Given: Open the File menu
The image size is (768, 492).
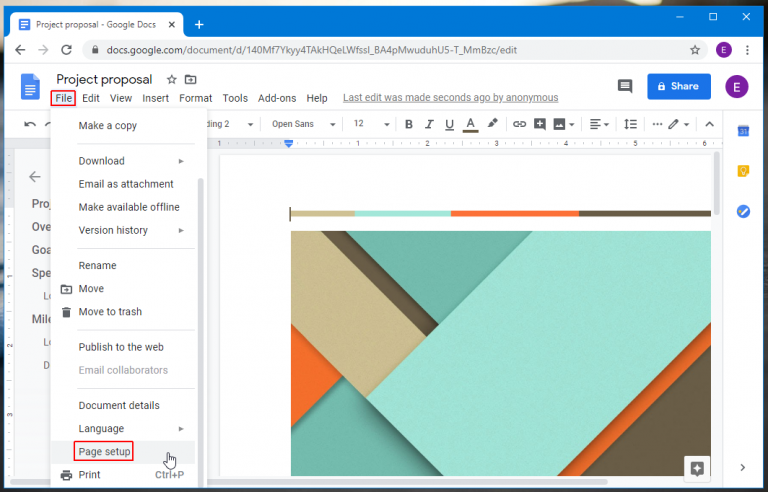Looking at the screenshot, I should (63, 98).
